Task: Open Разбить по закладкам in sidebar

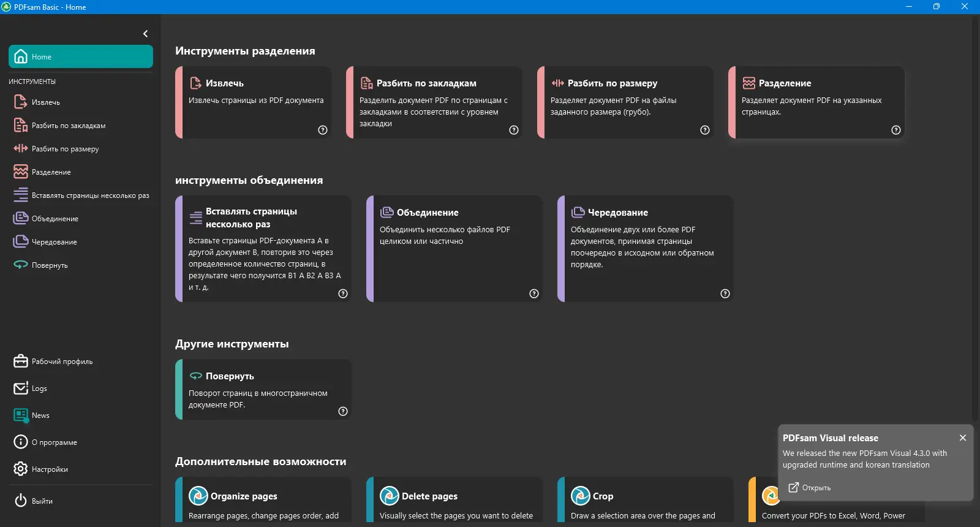Action: (x=81, y=126)
